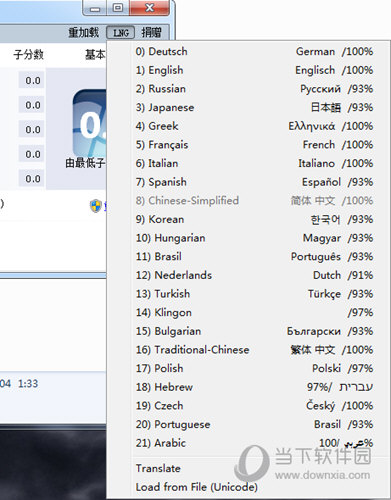This screenshot has height=500, width=391.
Task: Switch to 6) Italian language
Action: 248,164
